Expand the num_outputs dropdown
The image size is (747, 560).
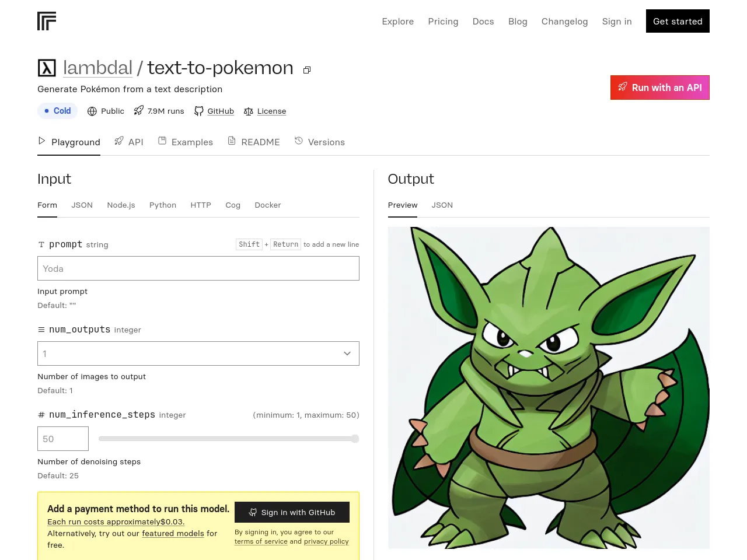pyautogui.click(x=198, y=353)
